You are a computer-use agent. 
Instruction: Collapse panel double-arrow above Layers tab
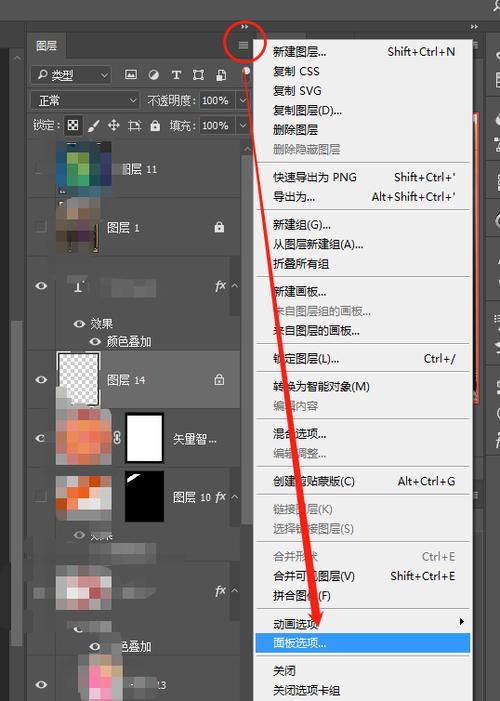point(244,27)
